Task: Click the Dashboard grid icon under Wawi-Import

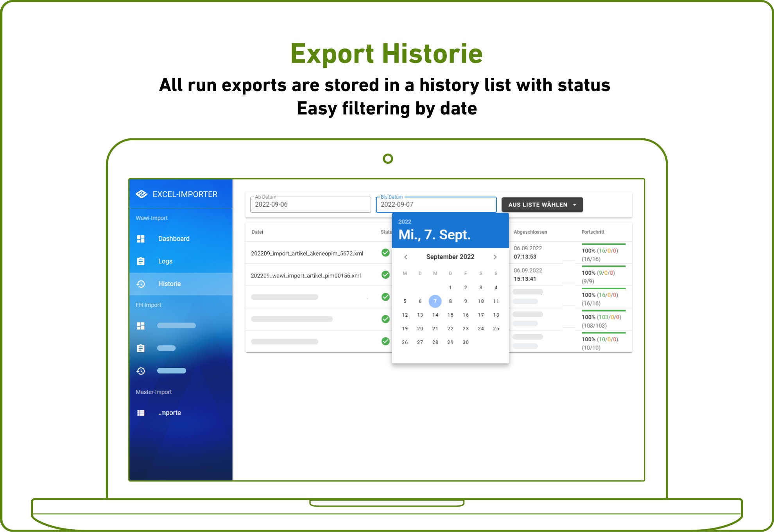Action: pyautogui.click(x=141, y=239)
